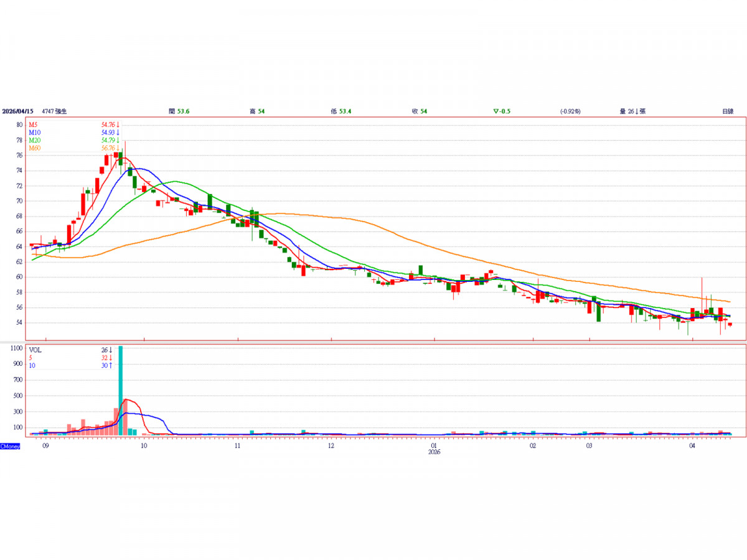Viewport: 747px width, 560px height.
Task: Click the VOL label in volume panel
Action: [x=35, y=350]
